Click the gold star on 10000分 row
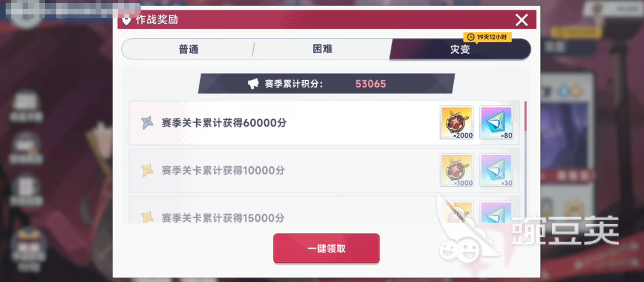Viewport: 644px width, 282px height. pyautogui.click(x=147, y=170)
